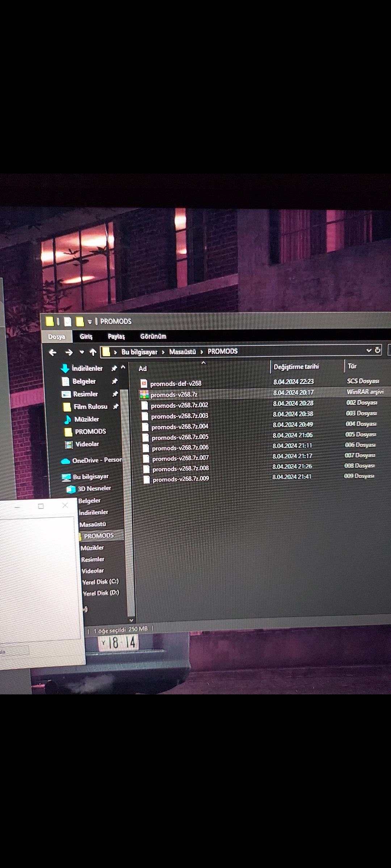Viewport: 391px width, 868px height.
Task: Open the recent locations dropdown arrow
Action: 82,352
